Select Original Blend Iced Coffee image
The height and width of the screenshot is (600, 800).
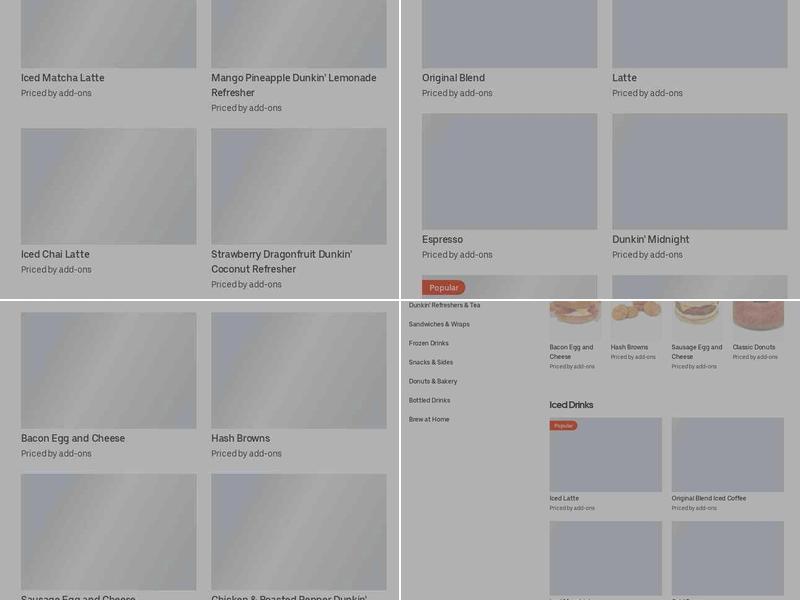(x=727, y=455)
